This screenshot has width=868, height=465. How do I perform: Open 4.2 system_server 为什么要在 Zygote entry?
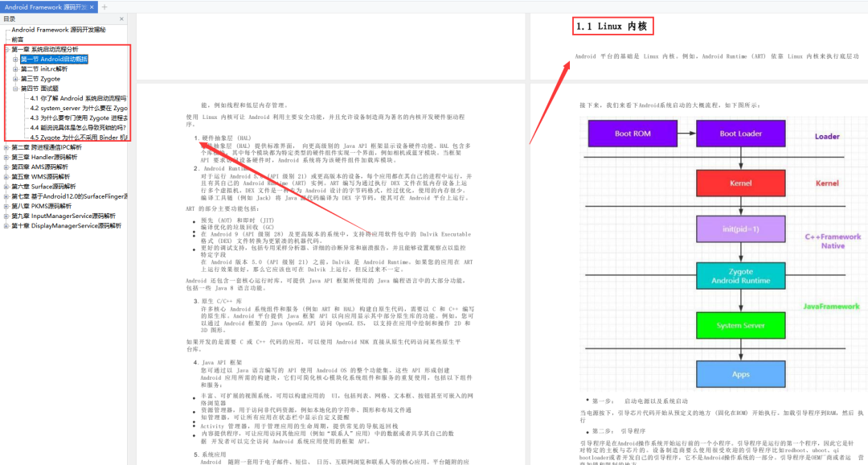[79, 108]
